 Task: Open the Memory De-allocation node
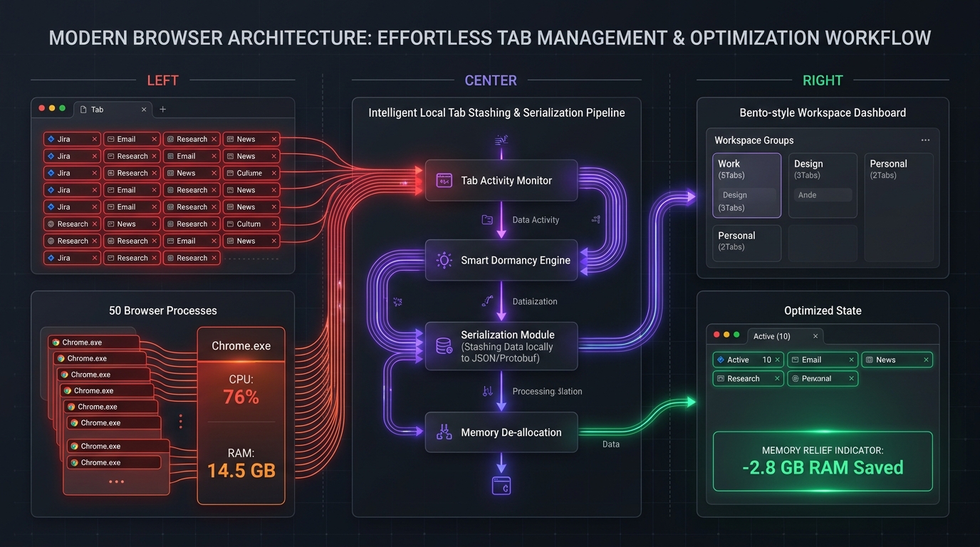click(x=501, y=432)
